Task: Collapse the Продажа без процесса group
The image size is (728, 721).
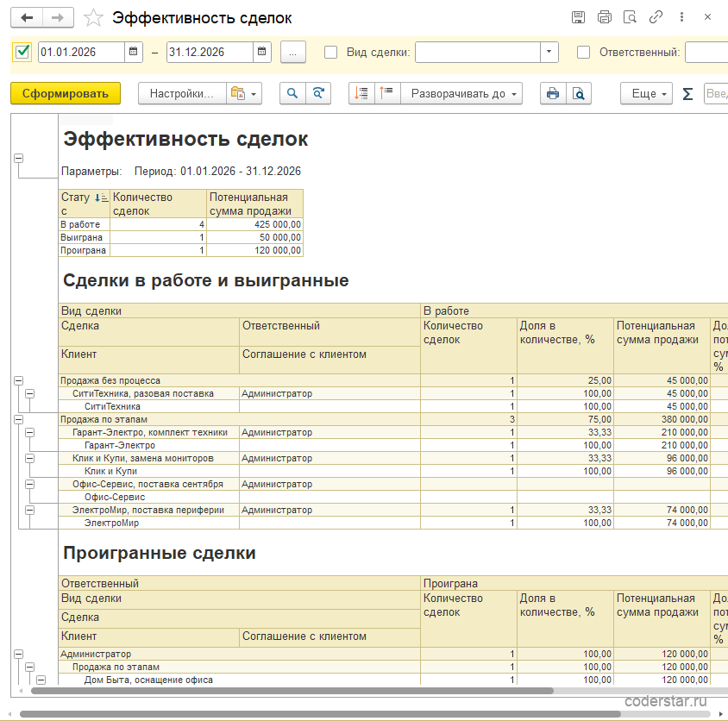Action: [x=19, y=380]
